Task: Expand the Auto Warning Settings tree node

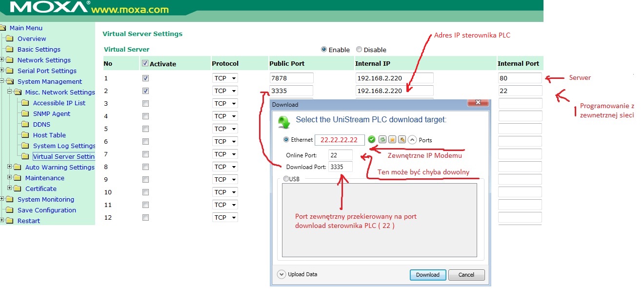Action: [x=10, y=167]
